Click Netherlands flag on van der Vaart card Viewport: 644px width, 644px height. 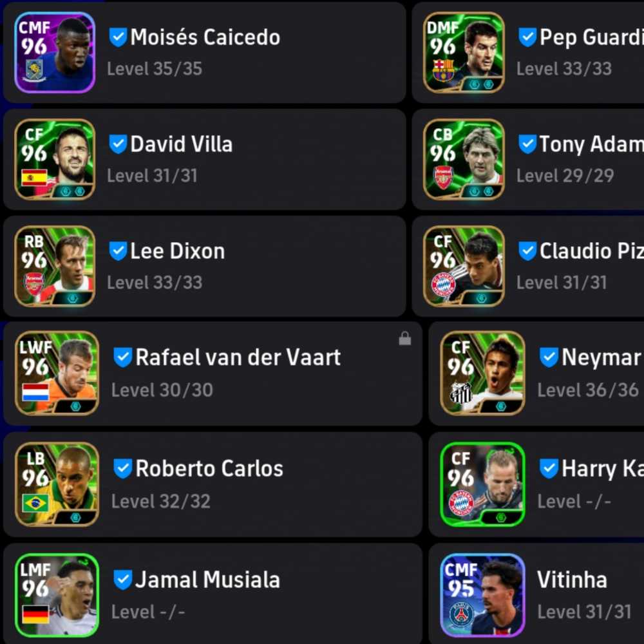coord(35,392)
